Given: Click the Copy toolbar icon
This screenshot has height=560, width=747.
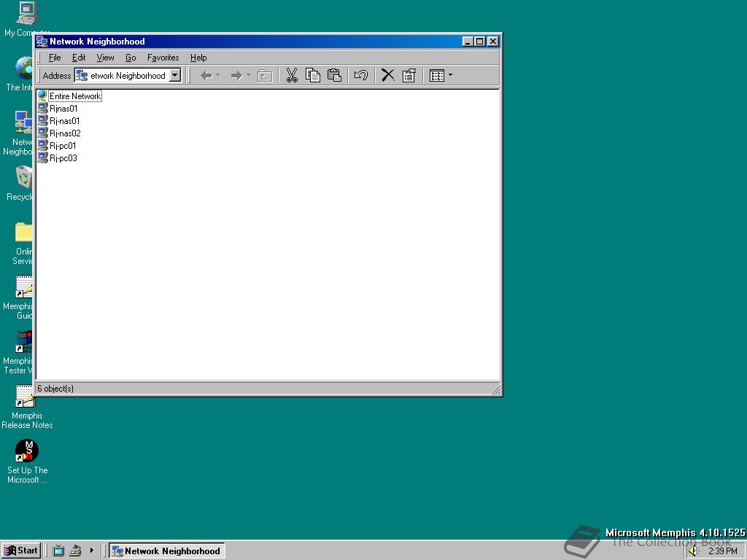Looking at the screenshot, I should point(313,75).
